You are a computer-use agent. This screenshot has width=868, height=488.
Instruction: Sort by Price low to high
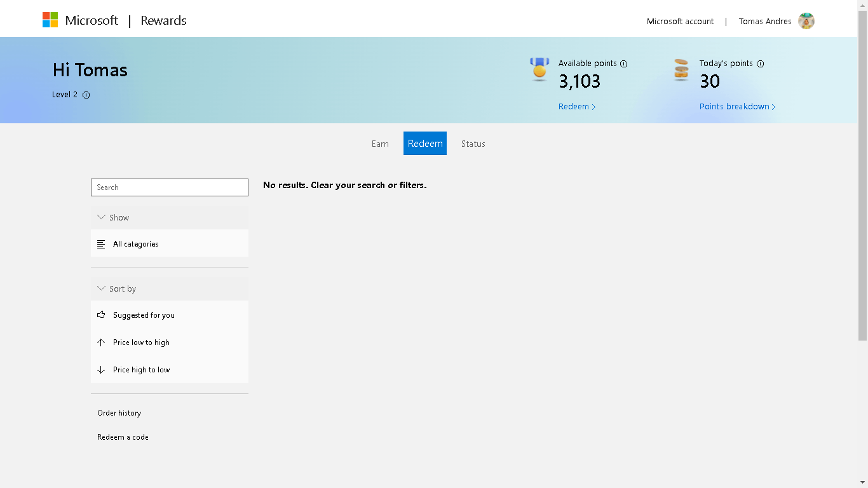170,342
